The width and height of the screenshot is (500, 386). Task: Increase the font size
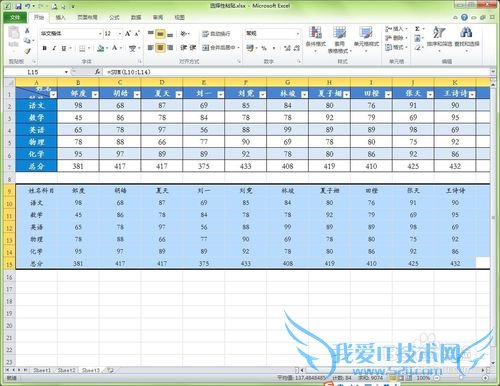(x=128, y=34)
